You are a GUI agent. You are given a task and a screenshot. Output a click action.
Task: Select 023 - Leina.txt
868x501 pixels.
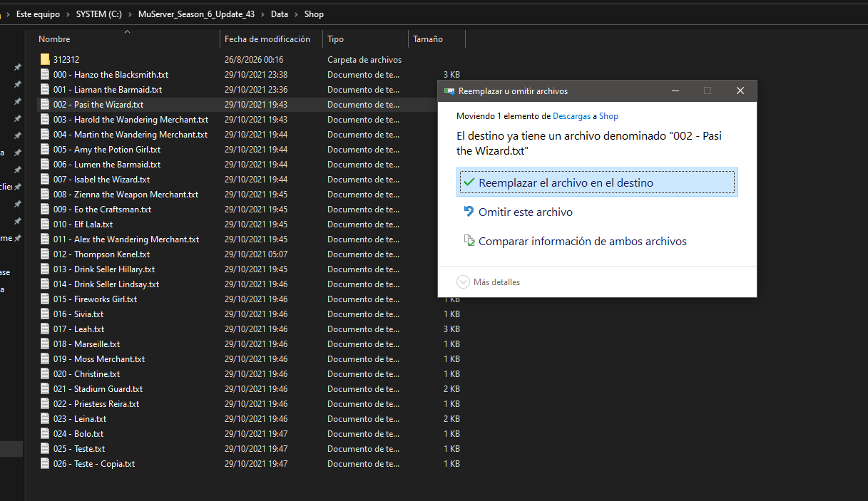tap(79, 419)
